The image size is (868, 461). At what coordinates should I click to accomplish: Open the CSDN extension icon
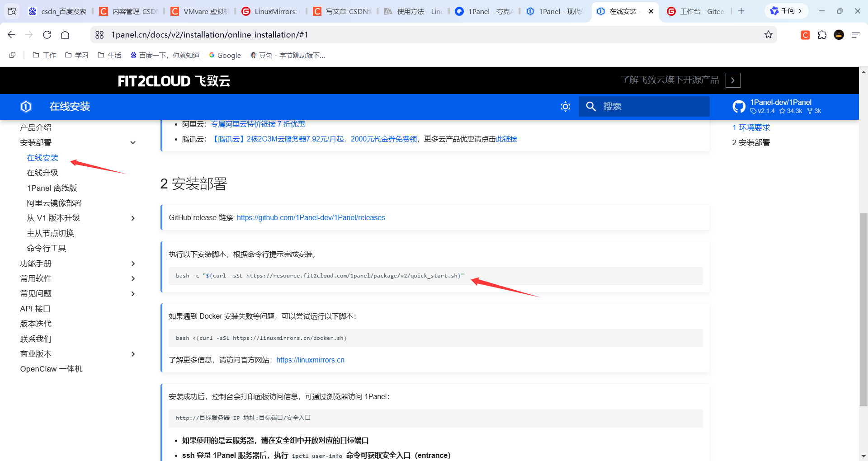[805, 35]
